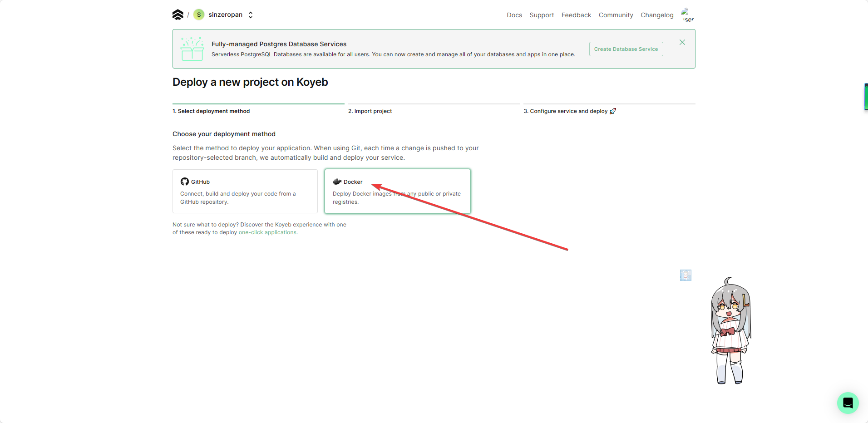Image resolution: width=868 pixels, height=423 pixels.
Task: Open the chat support bubble
Action: (848, 403)
